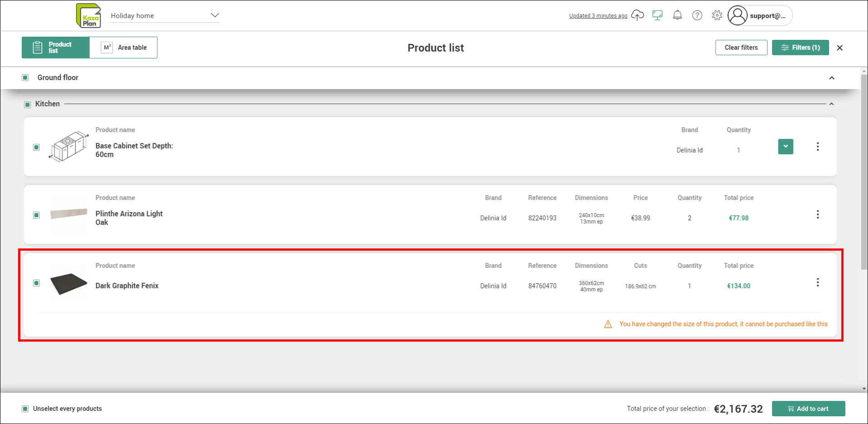Image resolution: width=868 pixels, height=424 pixels.
Task: Open the settings gear icon
Action: pyautogui.click(x=717, y=15)
